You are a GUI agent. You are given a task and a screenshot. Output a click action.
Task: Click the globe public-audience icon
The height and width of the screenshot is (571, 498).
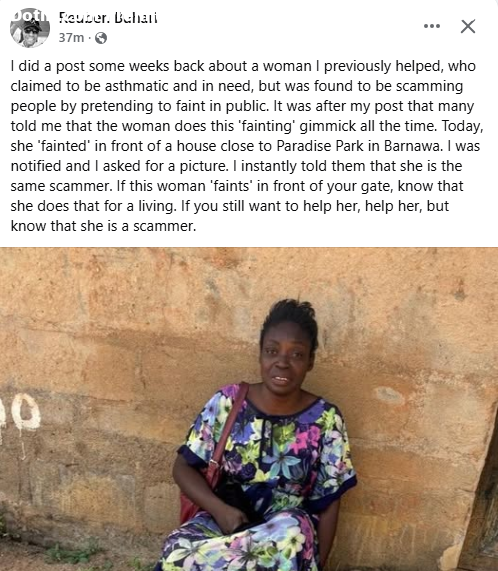101,38
